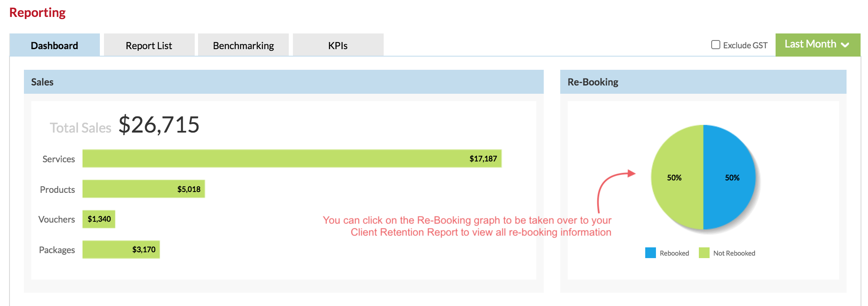This screenshot has width=868, height=306.
Task: Switch to the Report List tab
Action: [149, 45]
